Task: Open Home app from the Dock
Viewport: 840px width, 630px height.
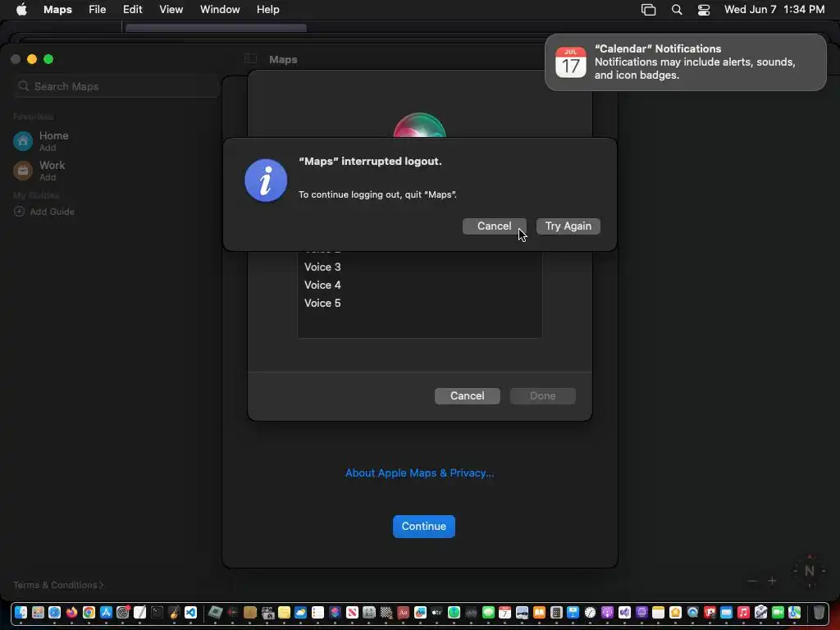Action: click(675, 612)
